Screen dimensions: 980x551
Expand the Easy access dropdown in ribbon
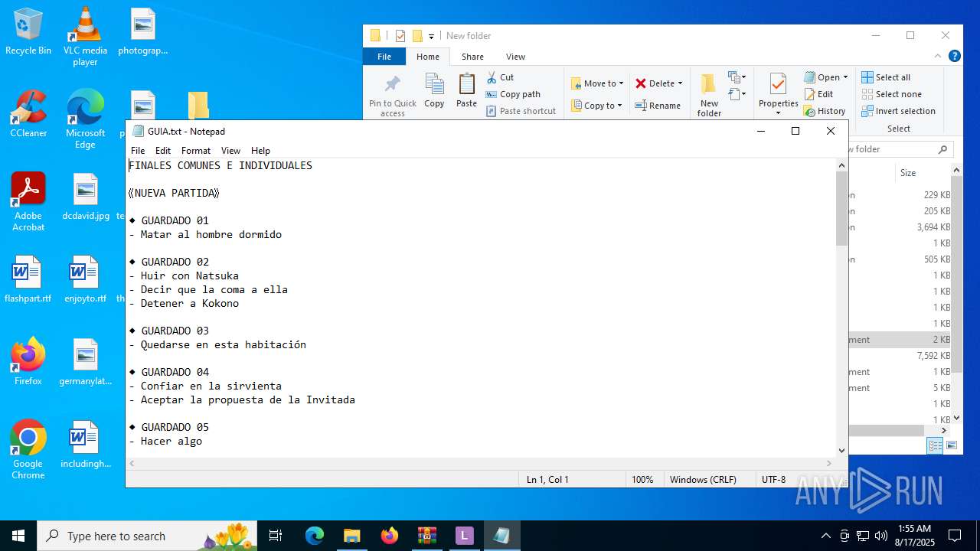(x=737, y=94)
